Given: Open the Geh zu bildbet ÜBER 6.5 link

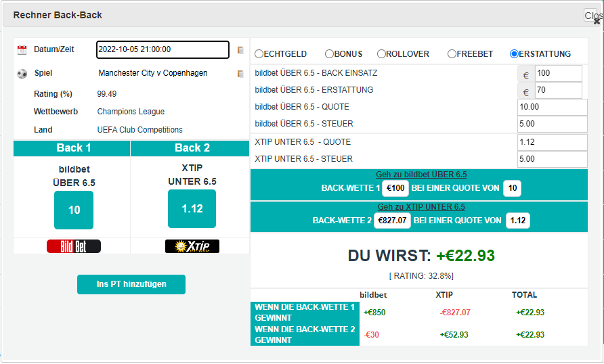Looking at the screenshot, I should pos(421,175).
